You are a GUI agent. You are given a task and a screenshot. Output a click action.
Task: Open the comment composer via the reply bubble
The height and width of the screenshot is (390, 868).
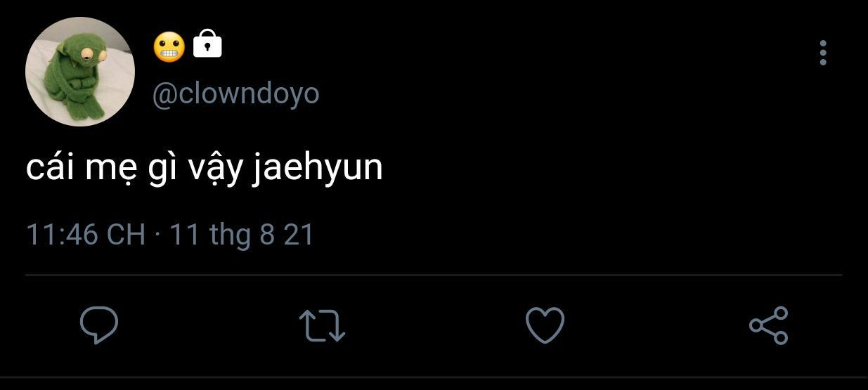(98, 325)
